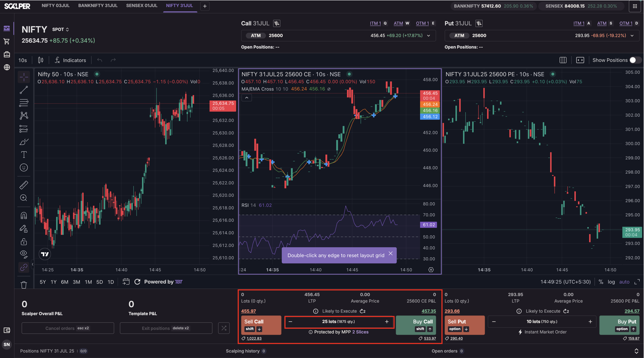Select the trend line drawing tool
Viewport: 644px width, 358px height.
24,90
